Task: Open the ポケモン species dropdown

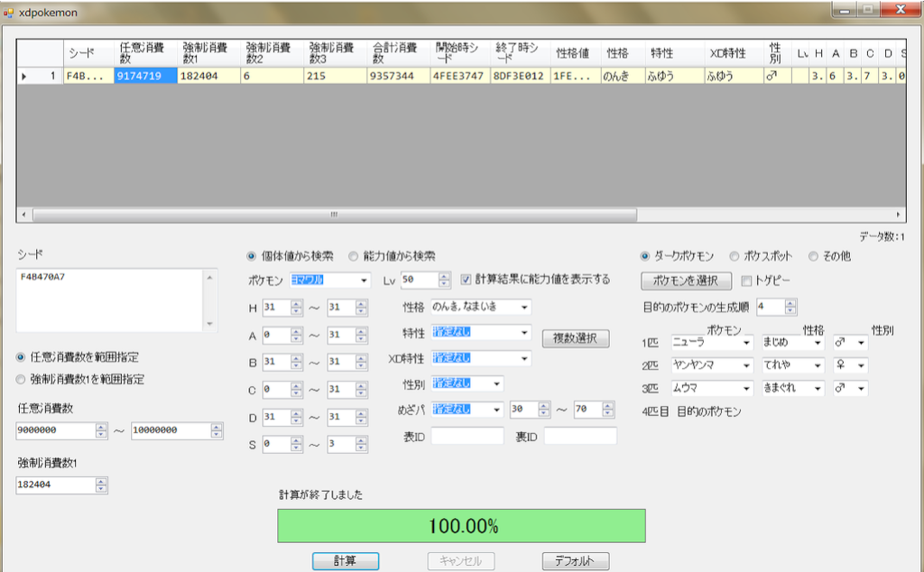Action: coord(365,281)
